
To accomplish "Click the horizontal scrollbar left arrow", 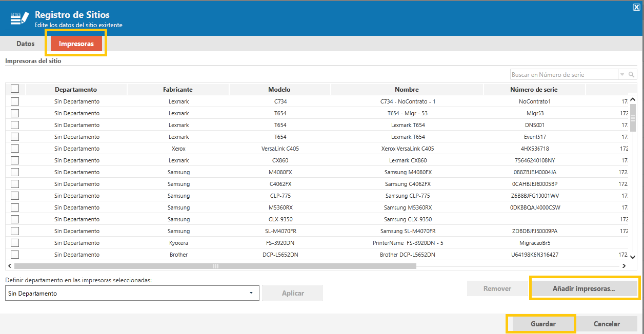I will [x=10, y=266].
